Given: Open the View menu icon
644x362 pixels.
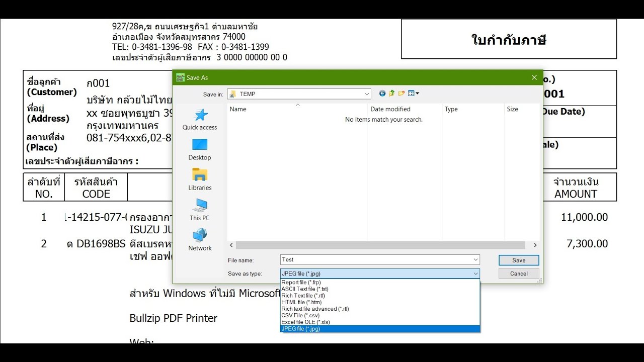Looking at the screenshot, I should pyautogui.click(x=413, y=94).
